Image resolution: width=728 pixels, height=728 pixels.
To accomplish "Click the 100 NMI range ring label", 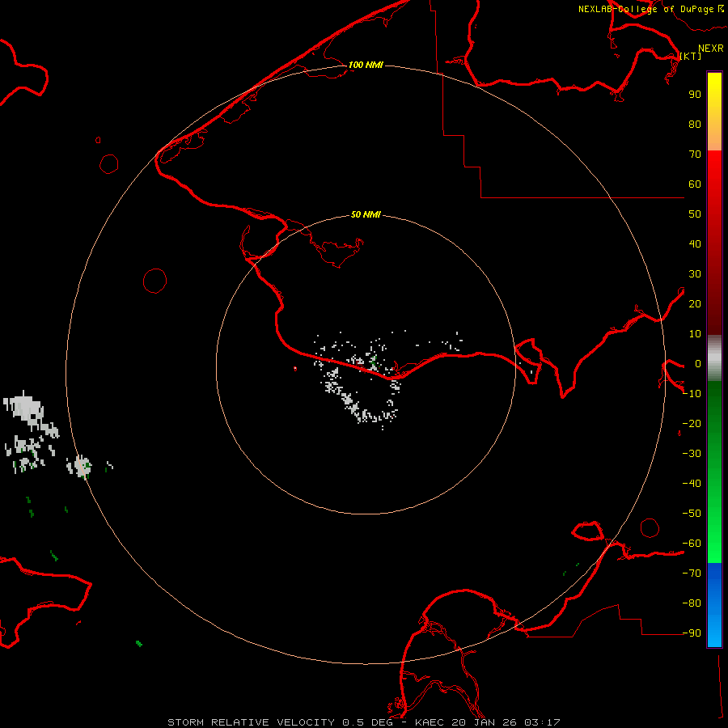I will tap(366, 65).
